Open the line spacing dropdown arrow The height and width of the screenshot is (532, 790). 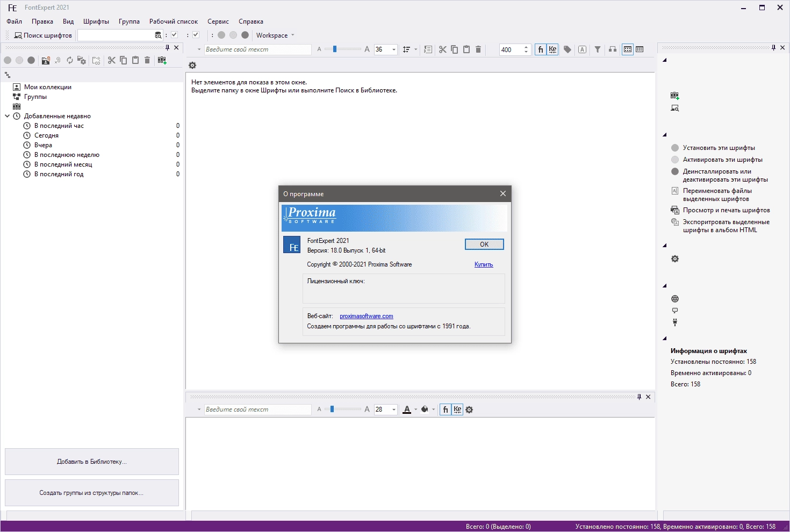point(416,49)
